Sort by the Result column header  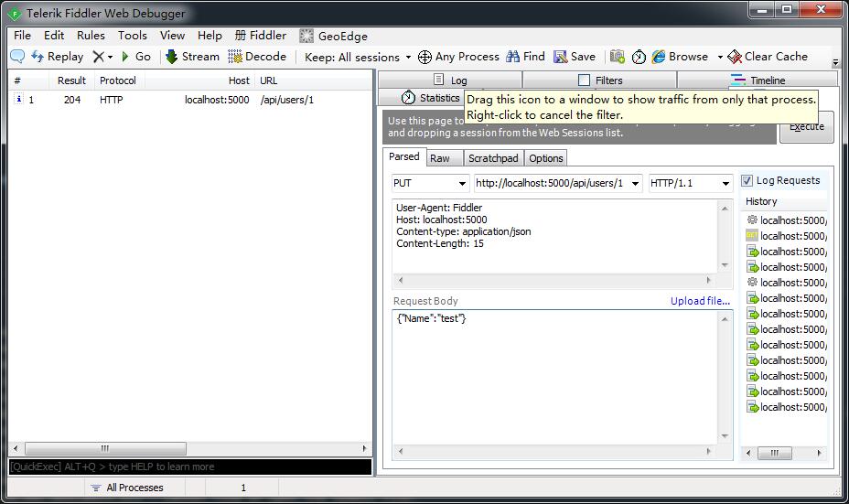71,80
